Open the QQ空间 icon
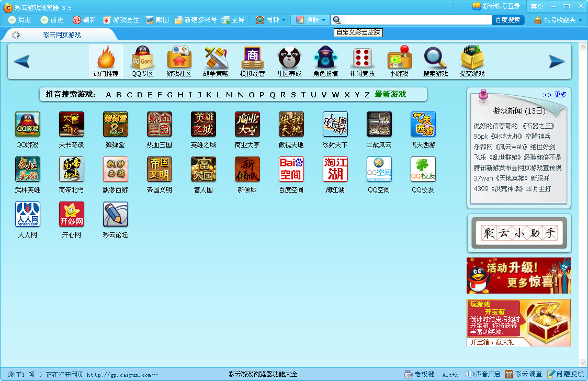Image resolution: width=588 pixels, height=381 pixels. coord(379,169)
